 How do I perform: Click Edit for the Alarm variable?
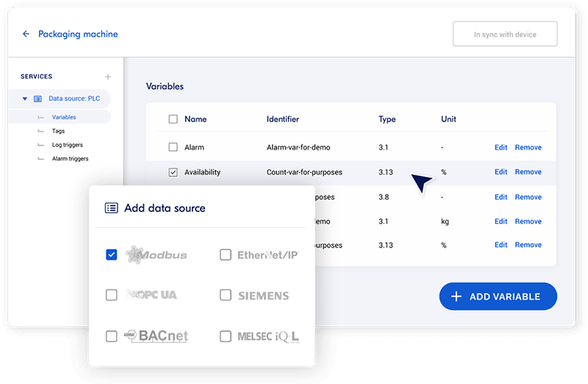(x=501, y=148)
